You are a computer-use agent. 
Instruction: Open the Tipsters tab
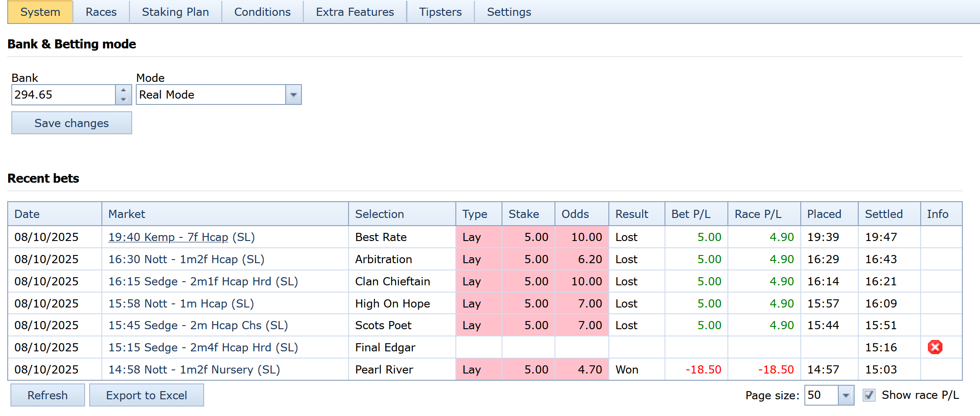click(440, 12)
